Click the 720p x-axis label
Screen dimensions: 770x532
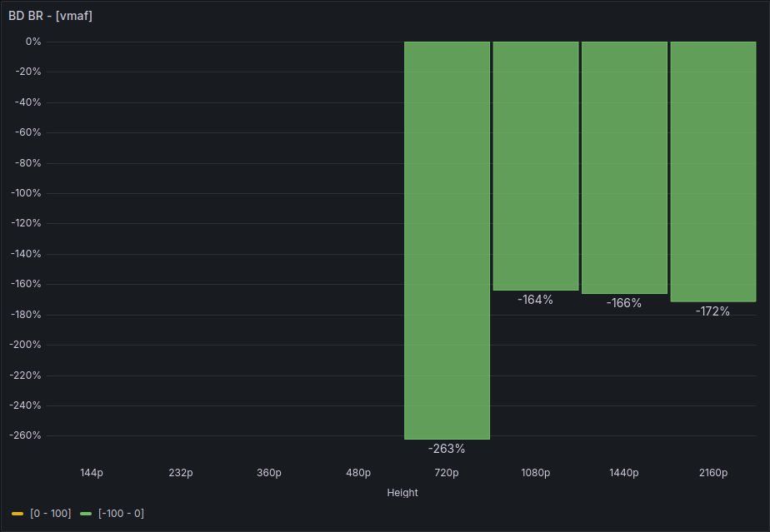click(447, 473)
